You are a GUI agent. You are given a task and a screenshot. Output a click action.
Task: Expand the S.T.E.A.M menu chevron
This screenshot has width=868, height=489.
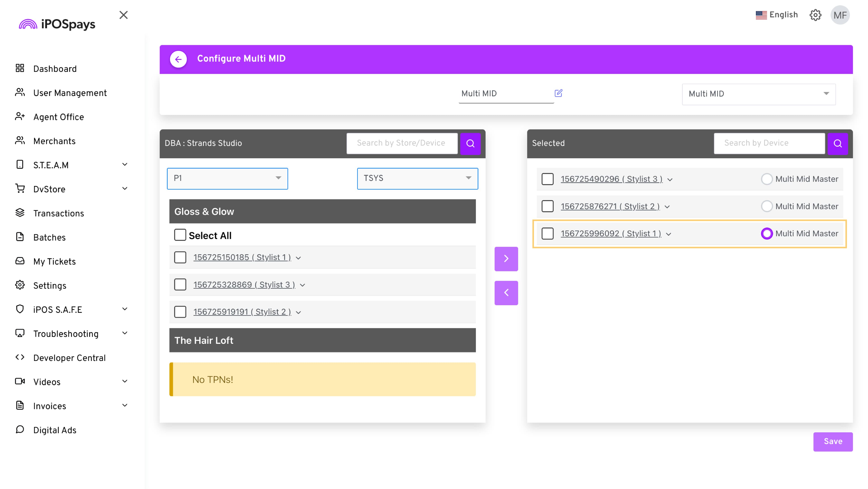[125, 164]
